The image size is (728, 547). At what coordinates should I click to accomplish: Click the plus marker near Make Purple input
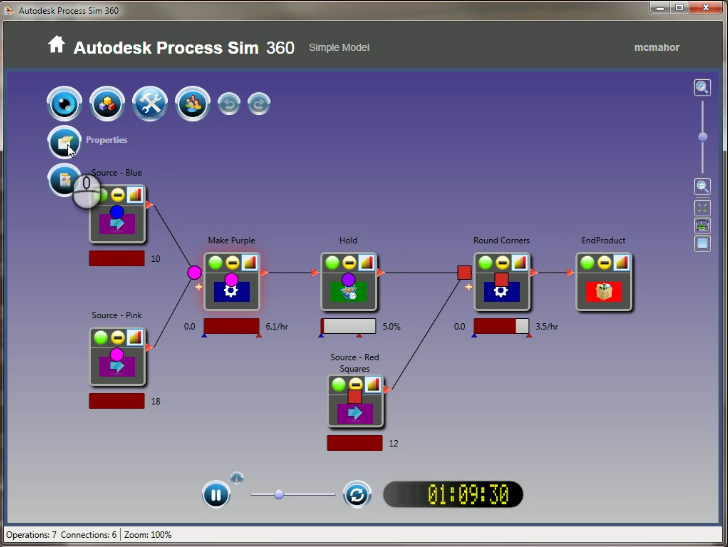[199, 287]
